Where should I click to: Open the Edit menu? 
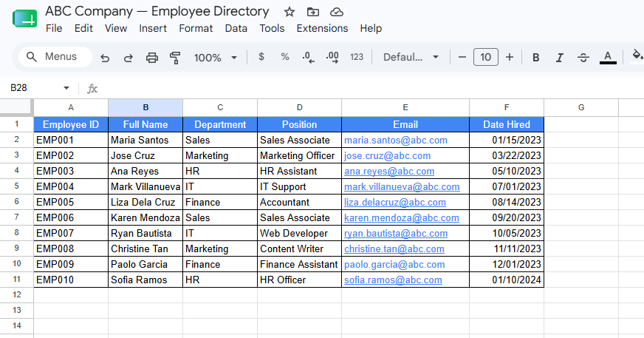[83, 28]
